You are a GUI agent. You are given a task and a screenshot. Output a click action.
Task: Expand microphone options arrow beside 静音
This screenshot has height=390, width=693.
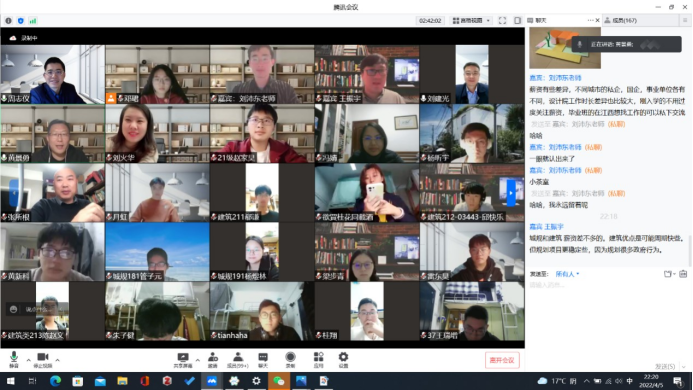[x=28, y=360]
